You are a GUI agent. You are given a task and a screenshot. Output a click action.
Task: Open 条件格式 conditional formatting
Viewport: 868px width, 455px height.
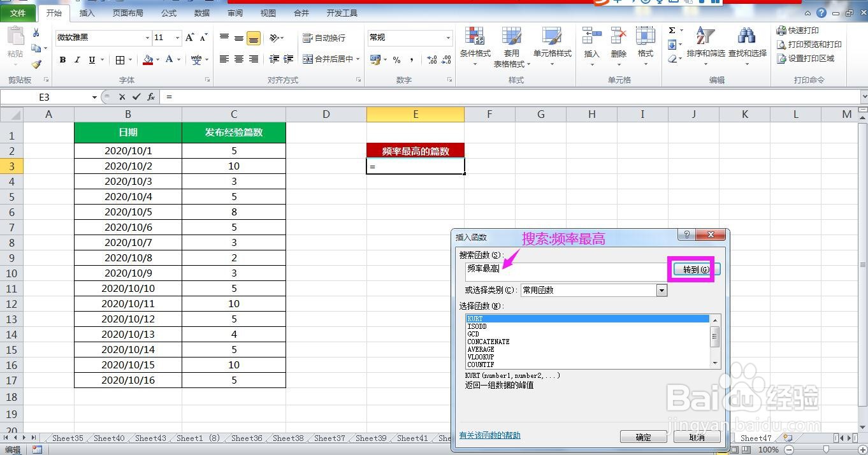pos(475,47)
